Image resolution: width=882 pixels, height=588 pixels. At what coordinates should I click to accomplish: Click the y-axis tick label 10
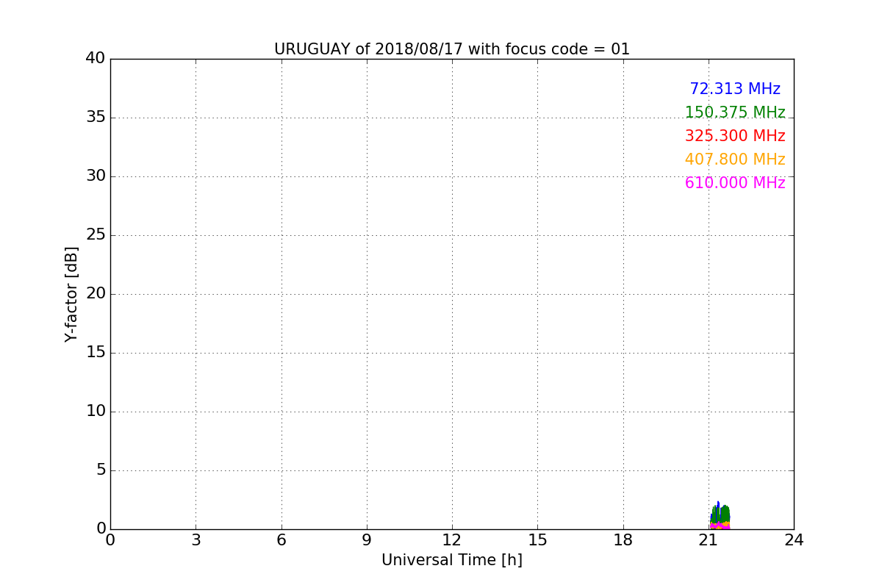tap(96, 411)
